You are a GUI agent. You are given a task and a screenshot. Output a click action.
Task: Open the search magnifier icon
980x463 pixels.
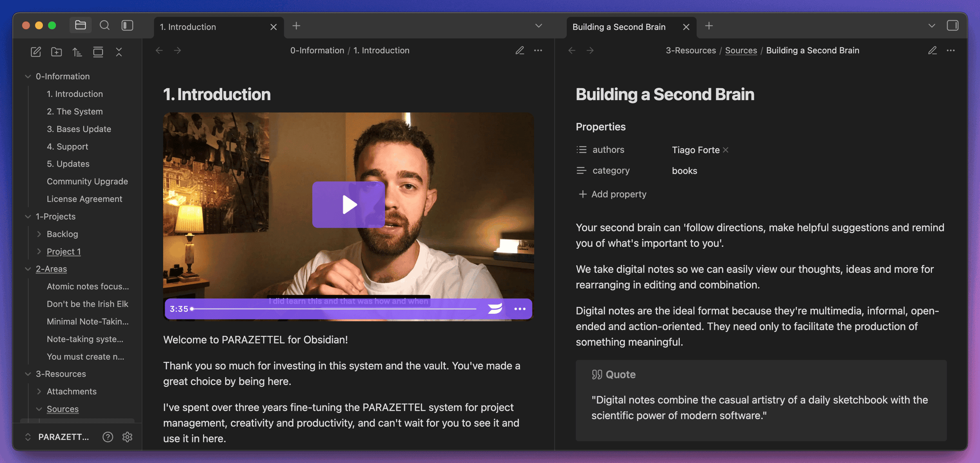click(x=105, y=26)
